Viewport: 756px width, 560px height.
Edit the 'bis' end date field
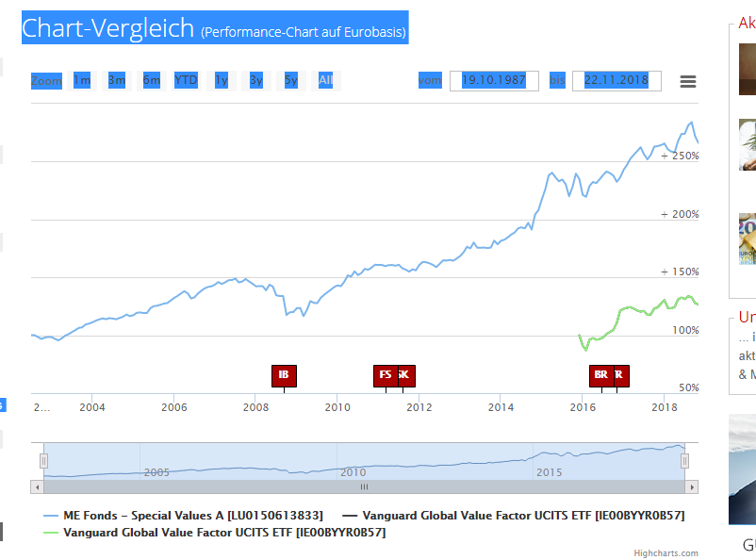pyautogui.click(x=616, y=80)
